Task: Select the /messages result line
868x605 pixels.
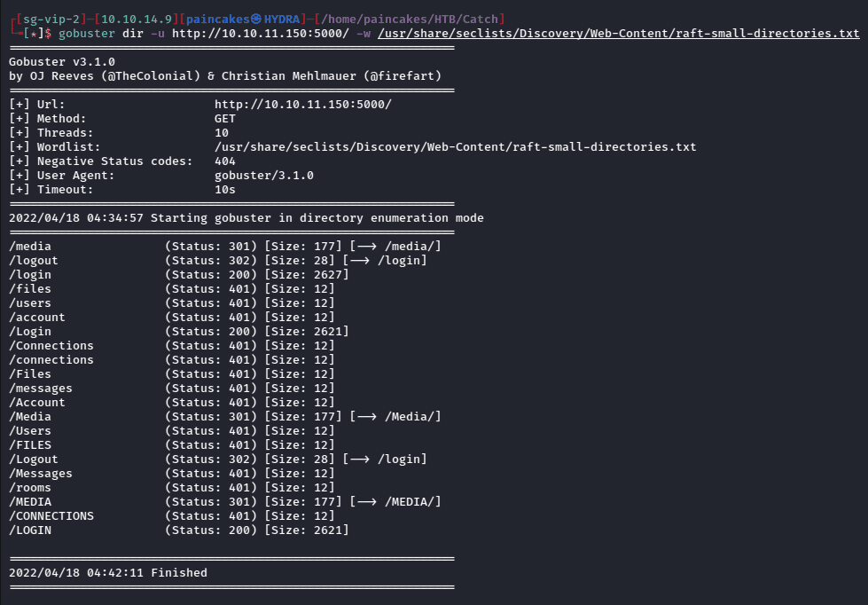Action: point(172,389)
